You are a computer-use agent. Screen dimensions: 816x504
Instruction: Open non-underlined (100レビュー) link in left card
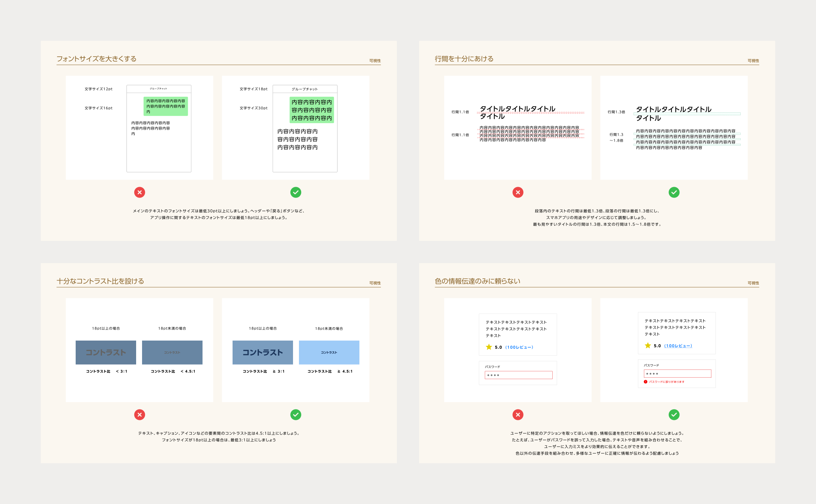pyautogui.click(x=519, y=347)
